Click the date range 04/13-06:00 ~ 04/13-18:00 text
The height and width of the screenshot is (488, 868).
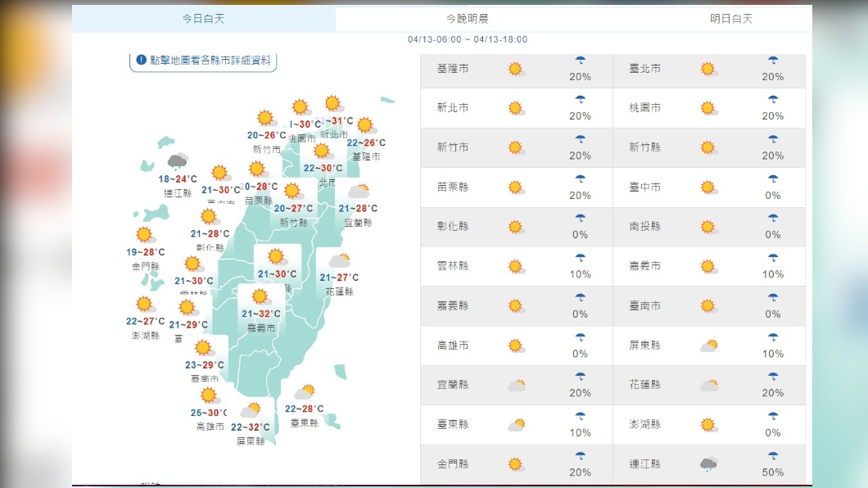click(468, 40)
